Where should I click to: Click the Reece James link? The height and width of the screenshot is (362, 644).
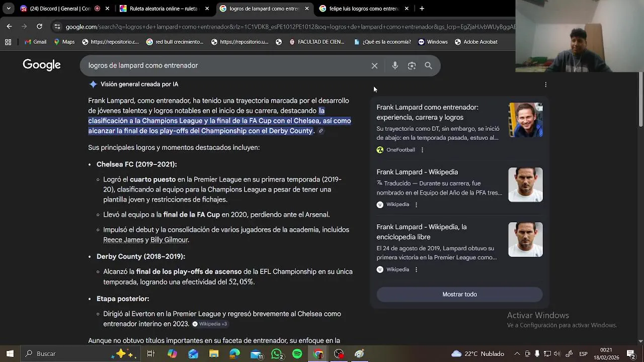click(x=123, y=240)
